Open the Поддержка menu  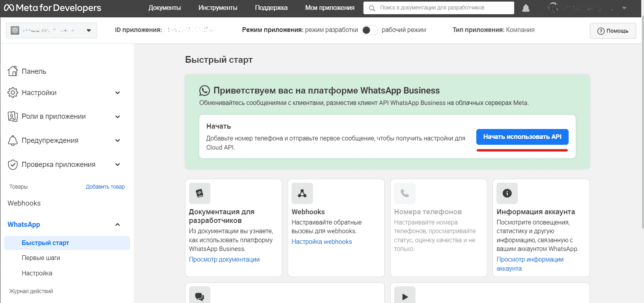tap(271, 8)
